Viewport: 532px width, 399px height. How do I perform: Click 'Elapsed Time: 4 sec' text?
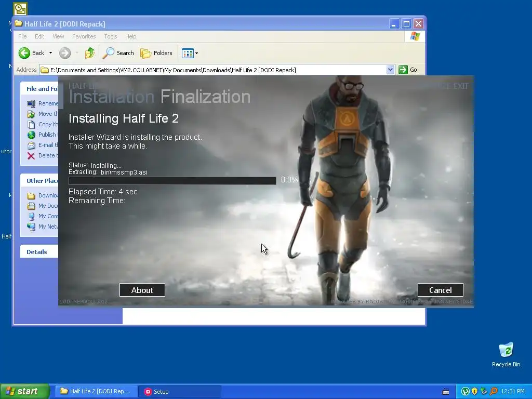103,192
